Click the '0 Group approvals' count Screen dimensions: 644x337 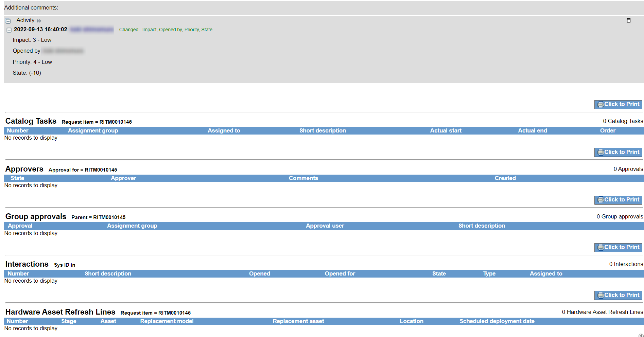[620, 216]
